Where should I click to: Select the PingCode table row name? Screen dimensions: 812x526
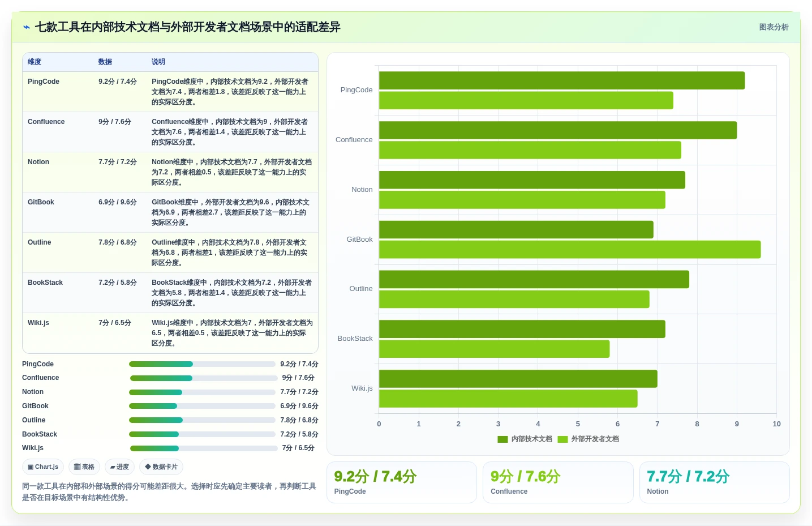point(44,82)
